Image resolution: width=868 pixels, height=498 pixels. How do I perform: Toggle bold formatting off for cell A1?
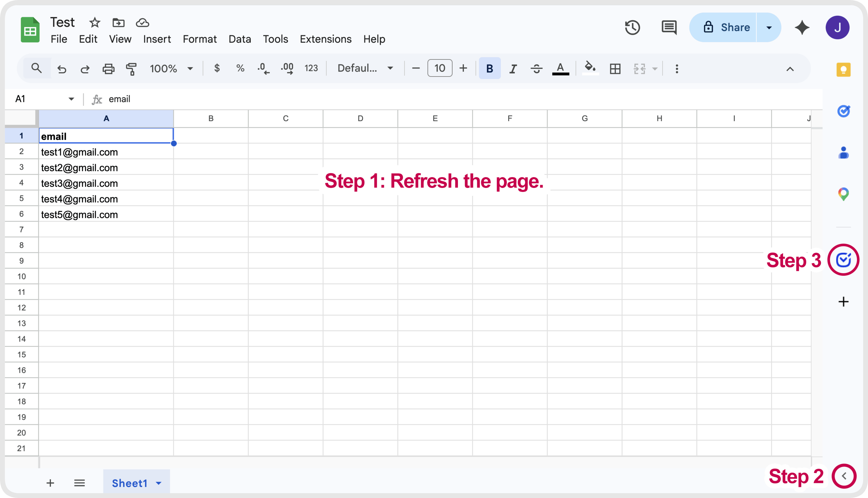pyautogui.click(x=489, y=68)
